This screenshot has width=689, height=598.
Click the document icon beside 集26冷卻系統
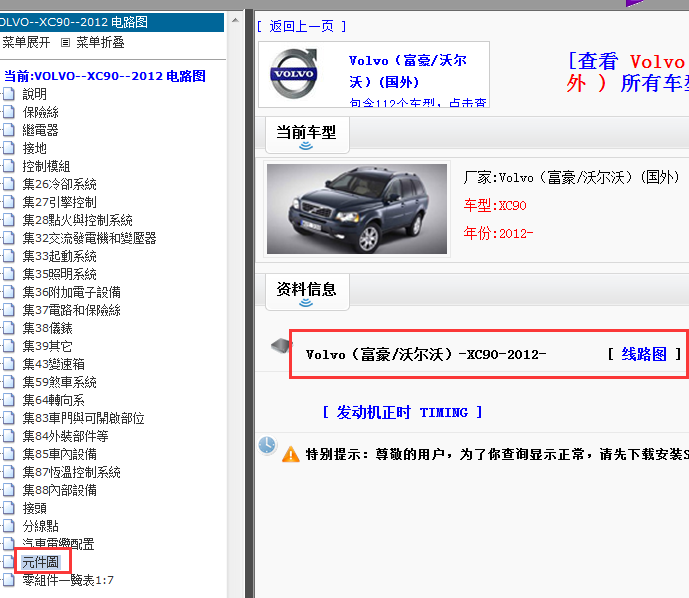tap(9, 184)
